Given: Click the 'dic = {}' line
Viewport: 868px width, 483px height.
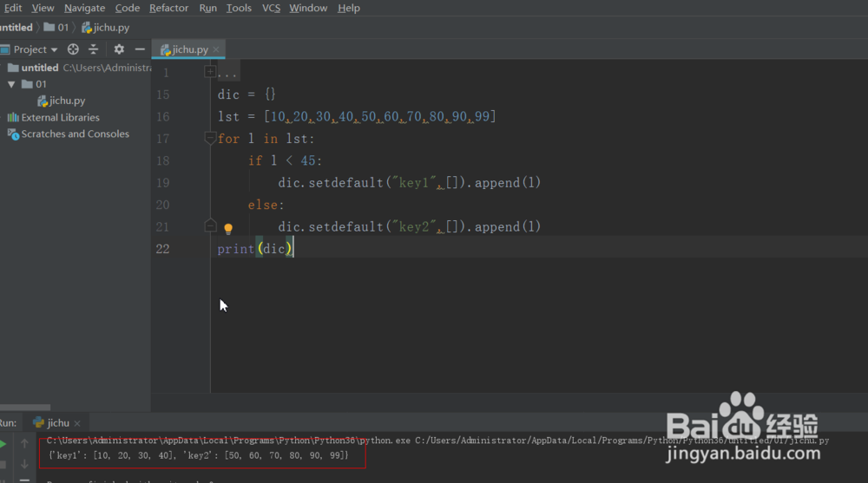Looking at the screenshot, I should pyautogui.click(x=247, y=94).
